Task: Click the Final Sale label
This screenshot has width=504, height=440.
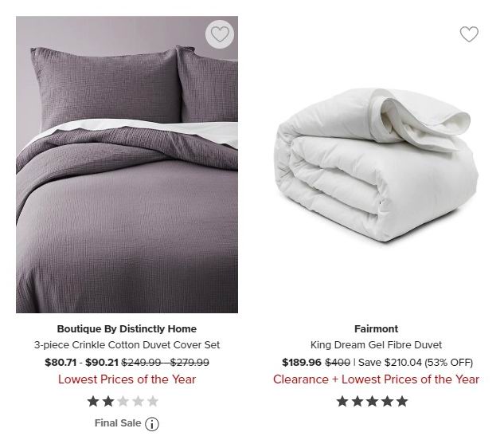Action: [x=118, y=423]
